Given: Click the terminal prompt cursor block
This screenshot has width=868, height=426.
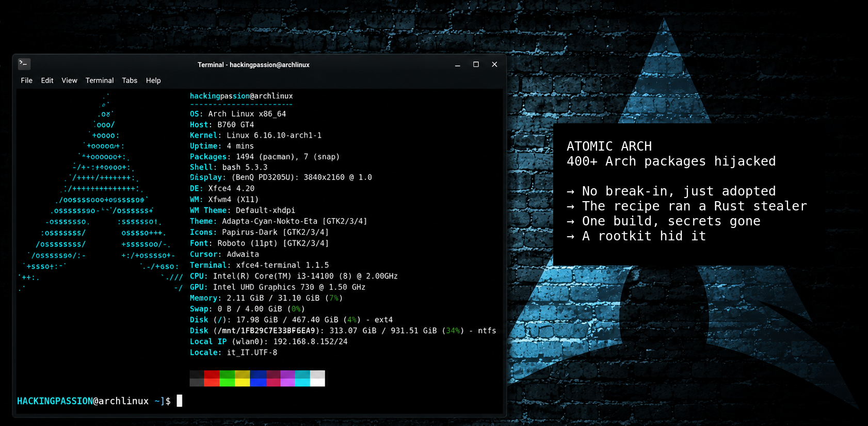Looking at the screenshot, I should click(180, 401).
